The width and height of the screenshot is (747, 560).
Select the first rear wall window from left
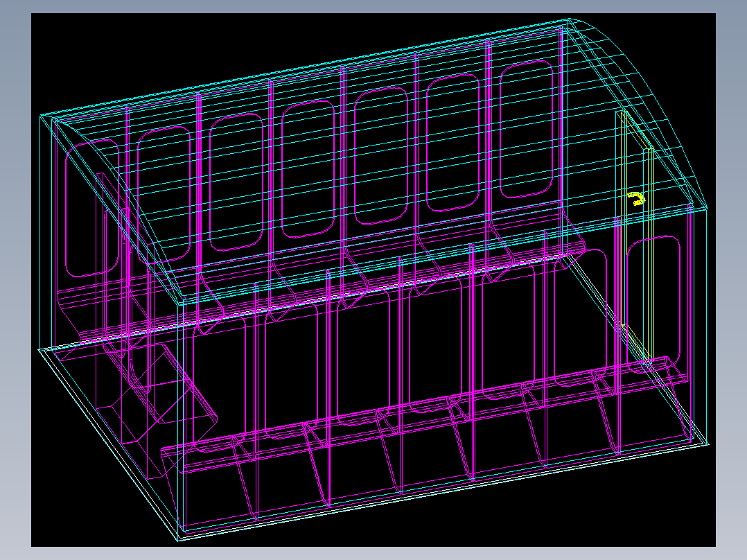coord(164,195)
